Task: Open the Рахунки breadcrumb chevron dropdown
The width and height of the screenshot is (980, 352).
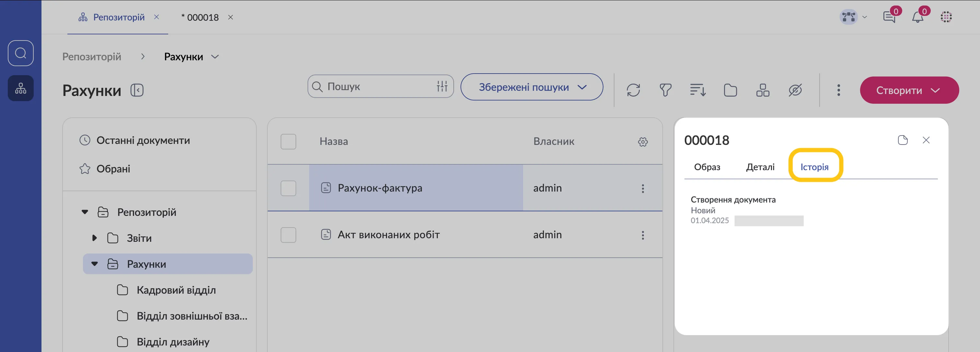Action: tap(215, 57)
